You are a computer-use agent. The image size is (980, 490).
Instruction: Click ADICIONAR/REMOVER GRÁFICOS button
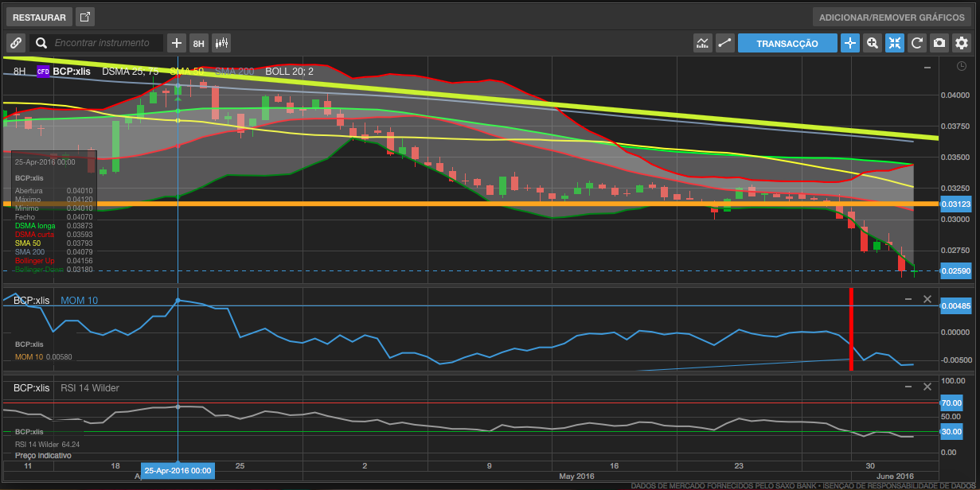coord(890,17)
